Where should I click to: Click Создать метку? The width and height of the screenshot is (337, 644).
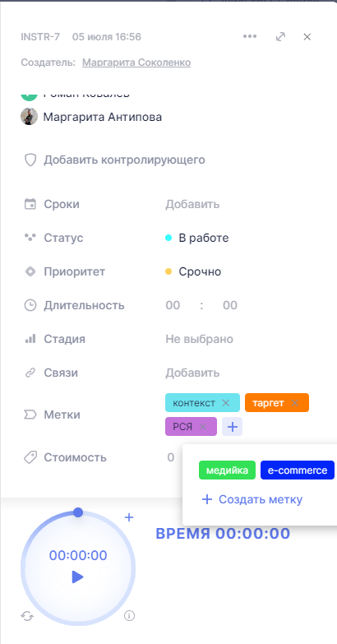tap(252, 499)
